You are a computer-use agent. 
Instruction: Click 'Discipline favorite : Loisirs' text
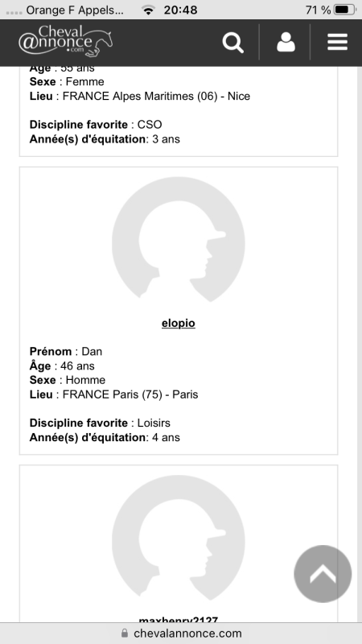pos(100,423)
